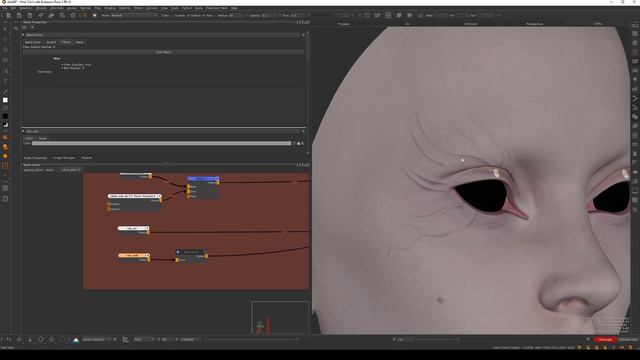Create a new project with the toolbar icon
The image size is (640, 360).
point(8,15)
